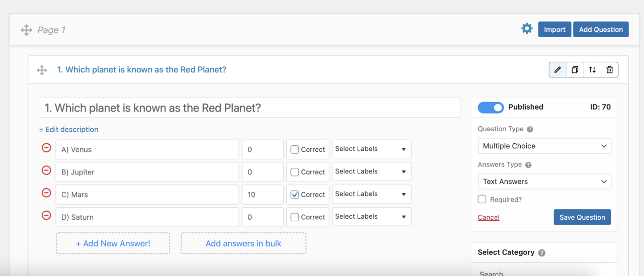Click the reorder arrows icon
644x276 pixels.
click(x=592, y=70)
